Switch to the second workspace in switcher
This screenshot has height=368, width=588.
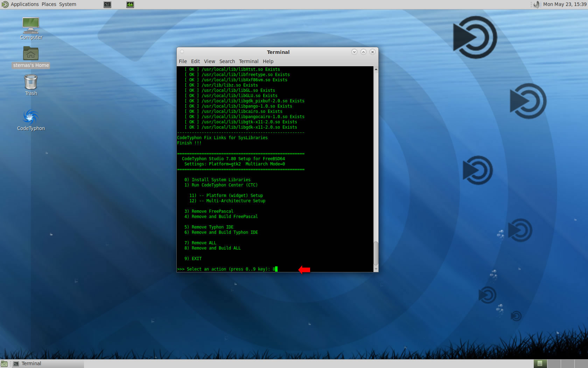tap(554, 363)
